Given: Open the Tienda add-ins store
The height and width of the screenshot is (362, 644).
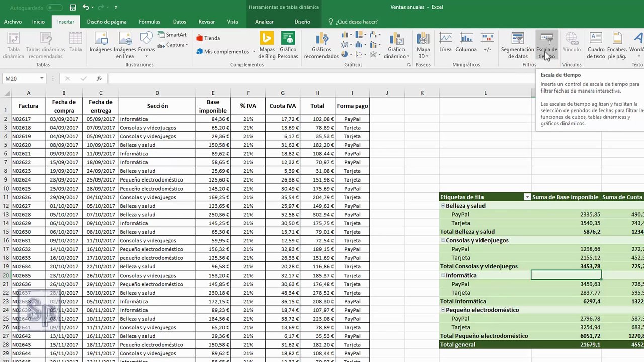Looking at the screenshot, I should tap(208, 38).
